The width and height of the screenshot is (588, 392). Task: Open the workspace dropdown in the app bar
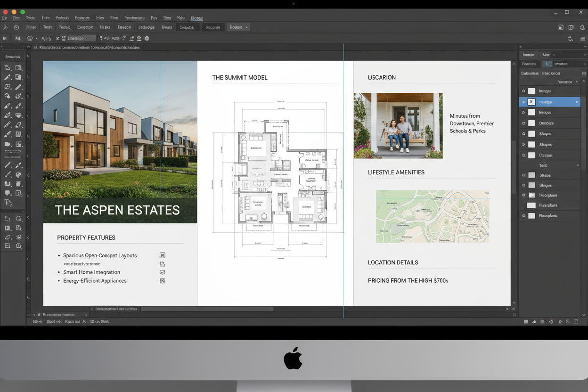click(x=238, y=27)
